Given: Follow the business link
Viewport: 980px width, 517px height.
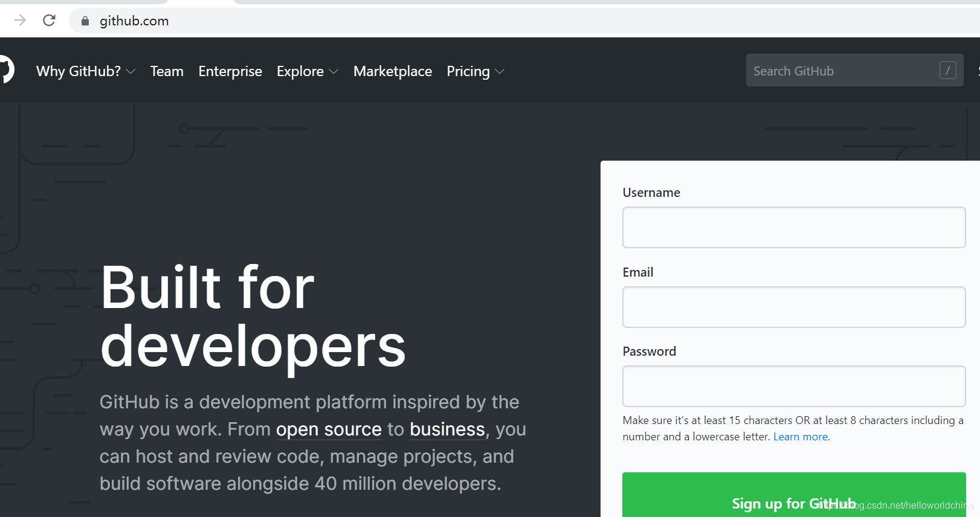Looking at the screenshot, I should pyautogui.click(x=447, y=429).
